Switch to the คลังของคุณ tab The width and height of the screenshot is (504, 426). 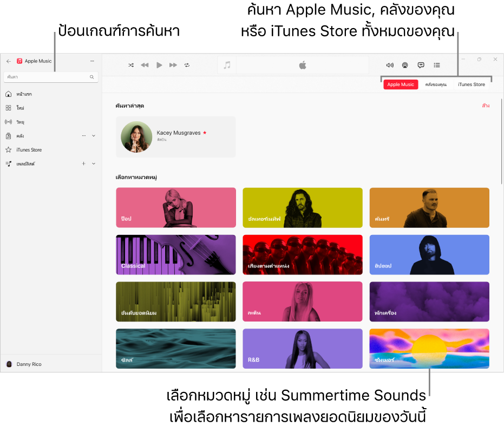(x=436, y=84)
